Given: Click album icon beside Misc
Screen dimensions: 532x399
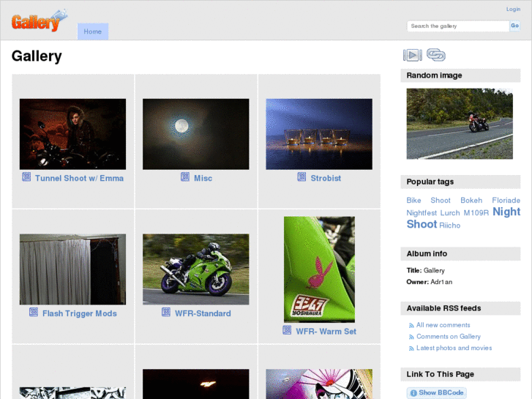Looking at the screenshot, I should point(185,177).
